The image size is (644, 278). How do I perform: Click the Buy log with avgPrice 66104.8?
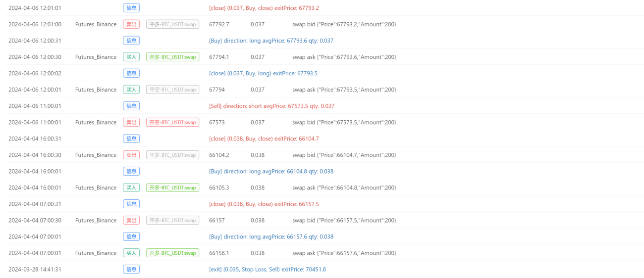click(271, 171)
